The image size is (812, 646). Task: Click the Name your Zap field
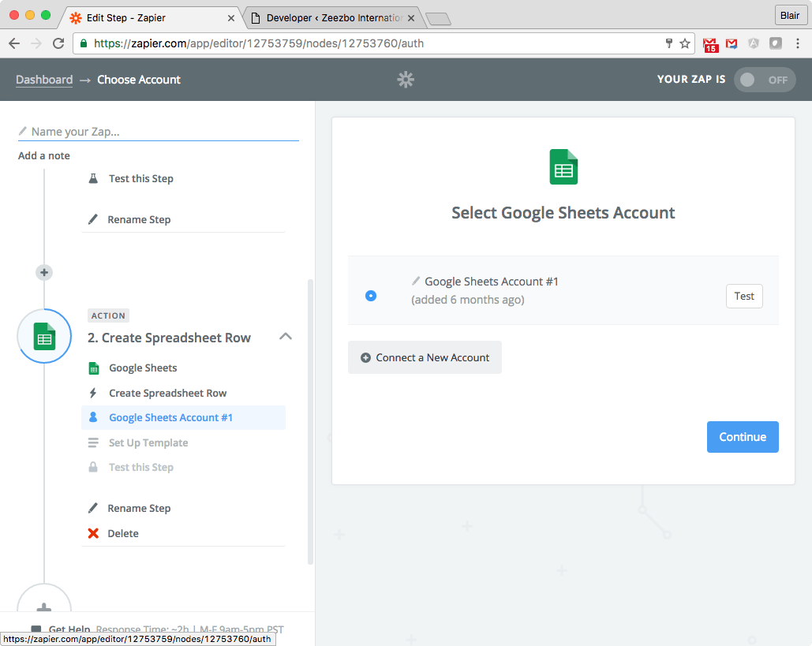click(x=159, y=132)
